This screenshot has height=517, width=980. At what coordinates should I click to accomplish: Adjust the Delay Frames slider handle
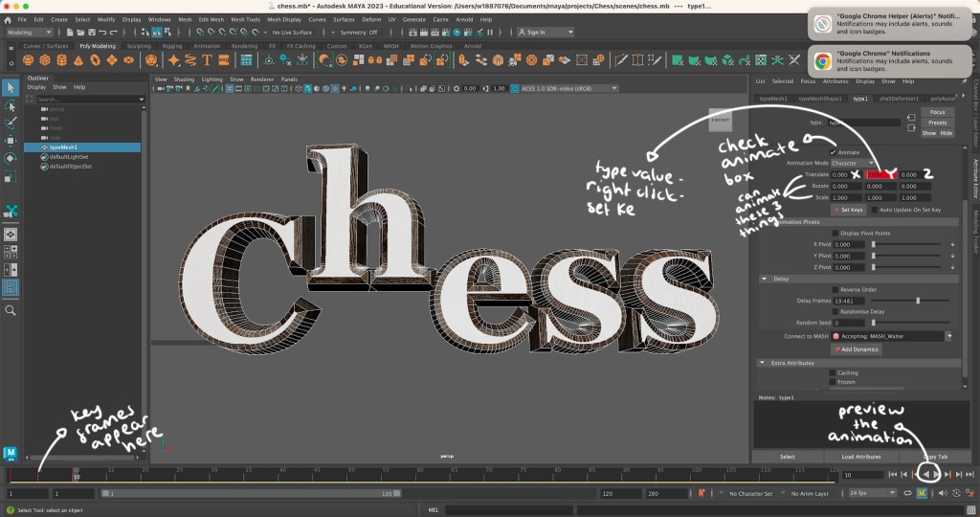click(x=918, y=301)
